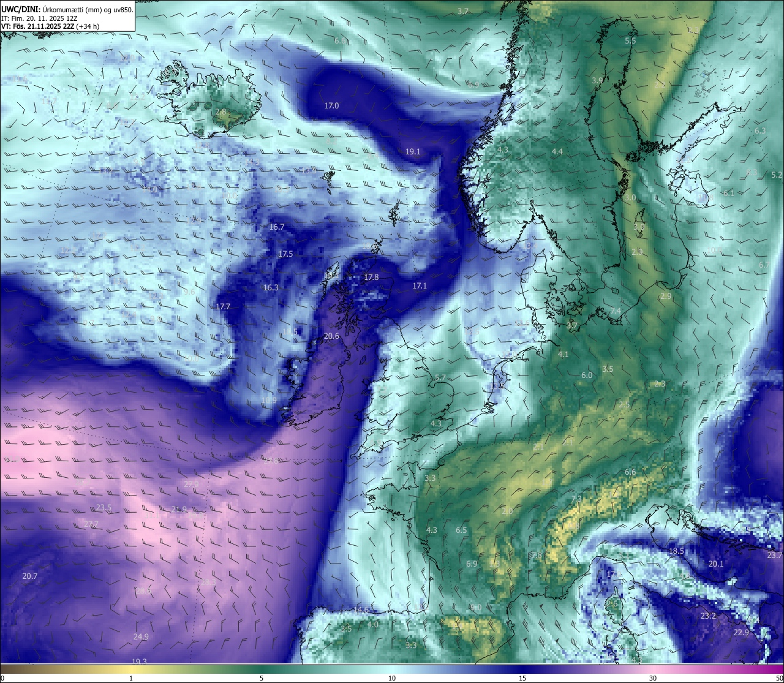
Task: Click the 16.7 map value
Action: (x=277, y=227)
